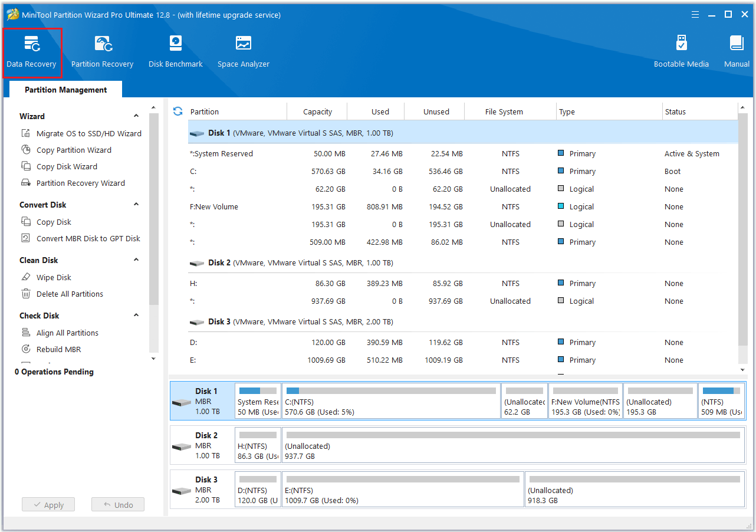Start the Space Analyzer

coord(243,52)
